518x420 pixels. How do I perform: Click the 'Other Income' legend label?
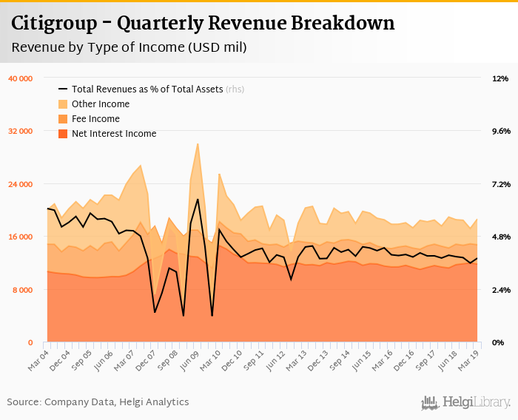point(101,104)
